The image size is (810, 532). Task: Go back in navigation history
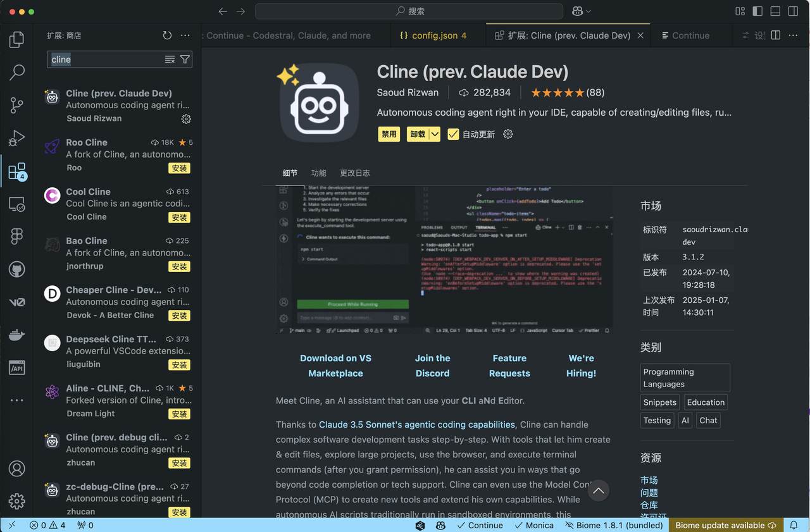pos(222,11)
